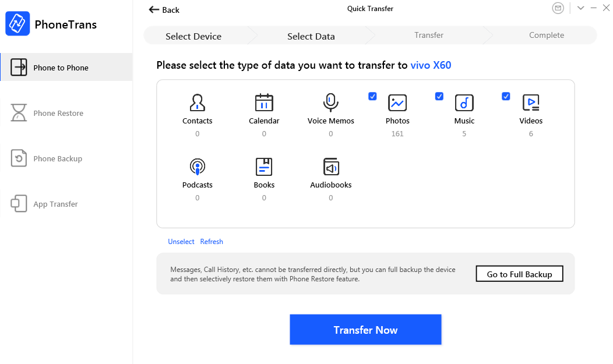Choose the Books icon
This screenshot has width=613, height=364.
(264, 167)
